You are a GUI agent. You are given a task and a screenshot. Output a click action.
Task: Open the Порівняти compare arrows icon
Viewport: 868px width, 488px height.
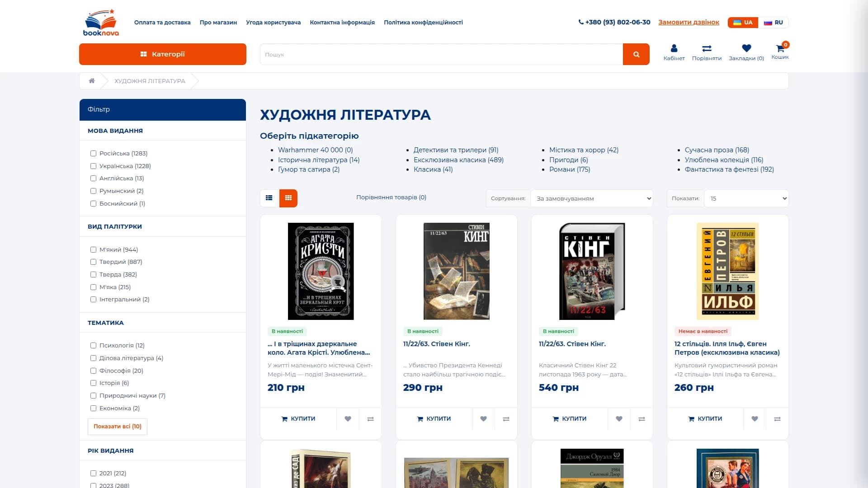(x=707, y=52)
